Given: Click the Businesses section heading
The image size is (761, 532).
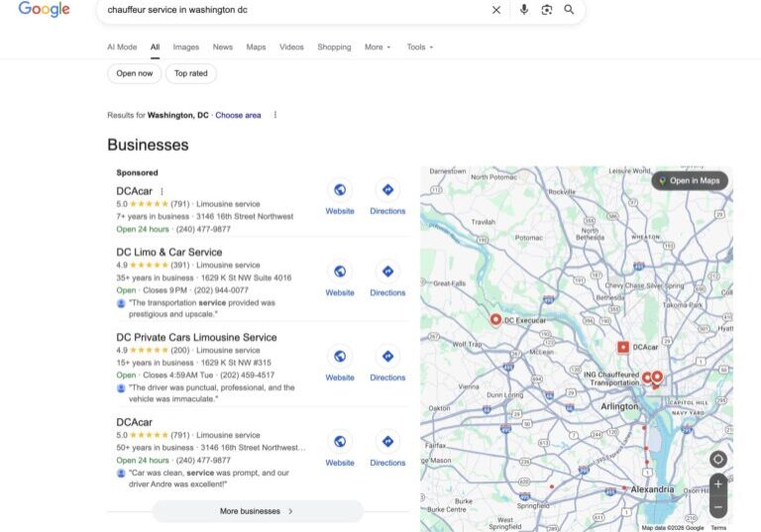Looking at the screenshot, I should (148, 145).
